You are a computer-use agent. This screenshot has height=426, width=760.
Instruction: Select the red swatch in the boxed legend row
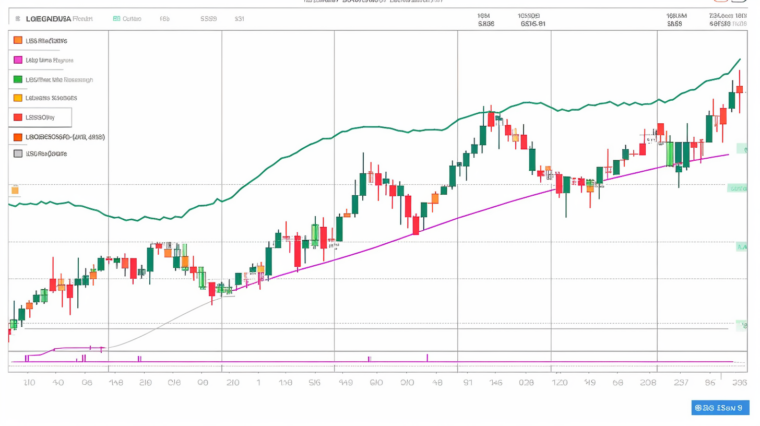[18, 117]
